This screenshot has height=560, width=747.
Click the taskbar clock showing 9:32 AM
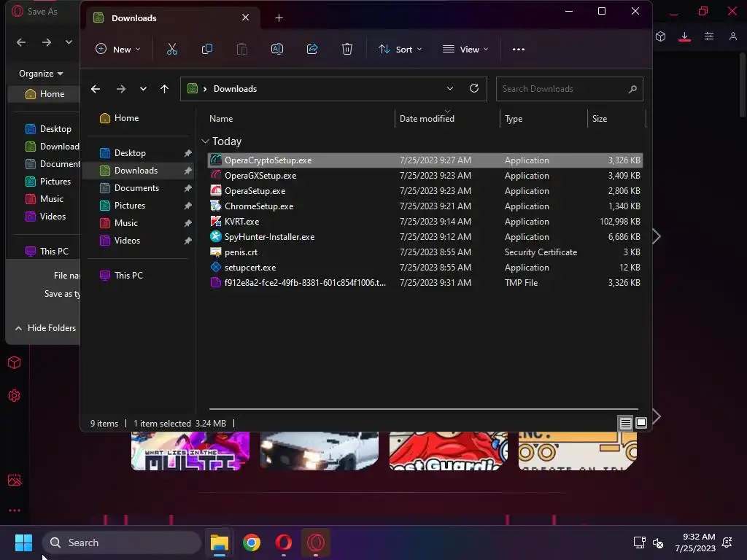pos(695,542)
